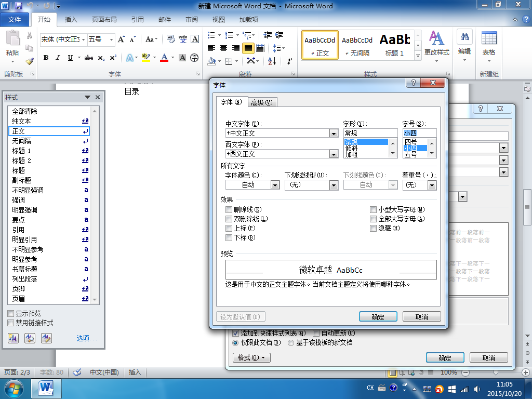Apply superscript formatting in ribbon

pos(113,58)
